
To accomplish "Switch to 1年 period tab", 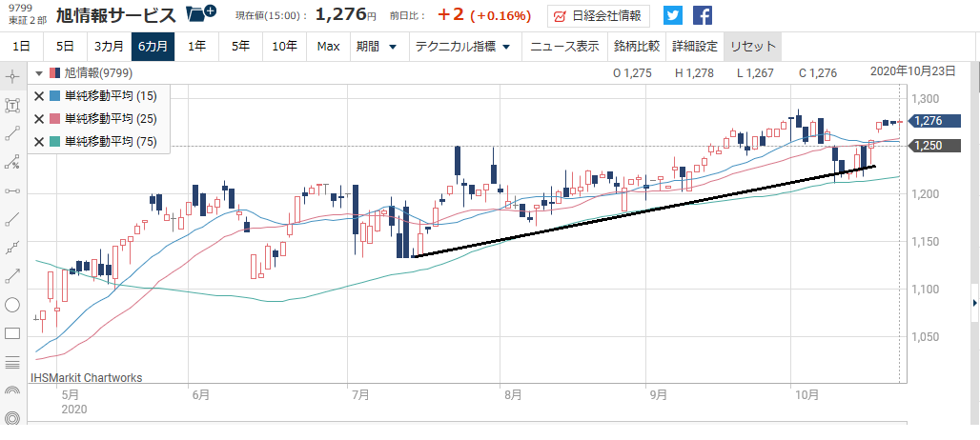I will [x=196, y=47].
